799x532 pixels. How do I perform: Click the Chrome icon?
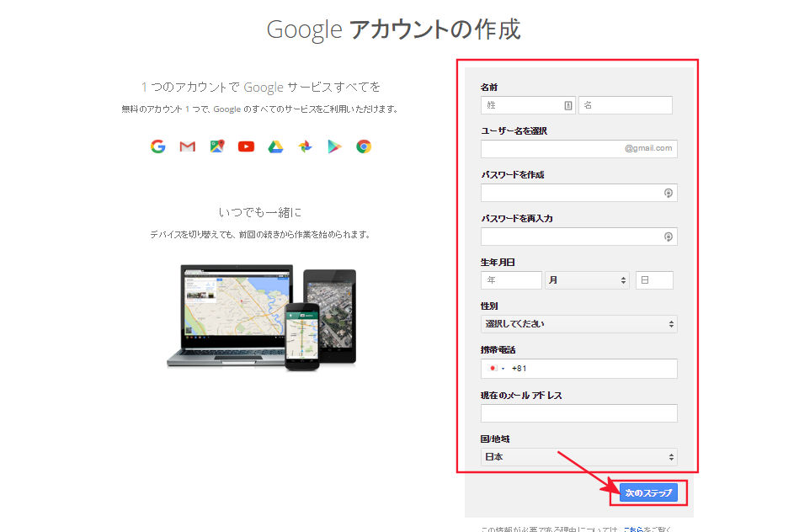(364, 146)
